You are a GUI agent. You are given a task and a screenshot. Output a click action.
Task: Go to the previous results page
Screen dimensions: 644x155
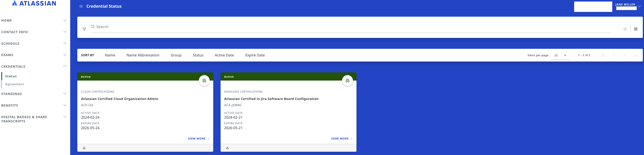[614, 56]
